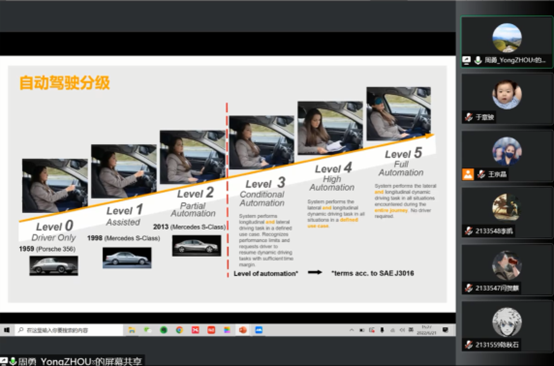Image resolution: width=554 pixels, height=366 pixels.
Task: Open File Explorer in the shared taskbar
Action: click(132, 330)
